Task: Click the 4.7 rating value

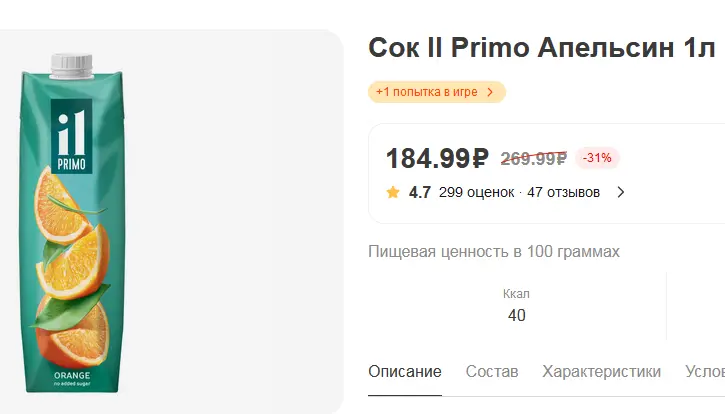Action: pos(419,192)
